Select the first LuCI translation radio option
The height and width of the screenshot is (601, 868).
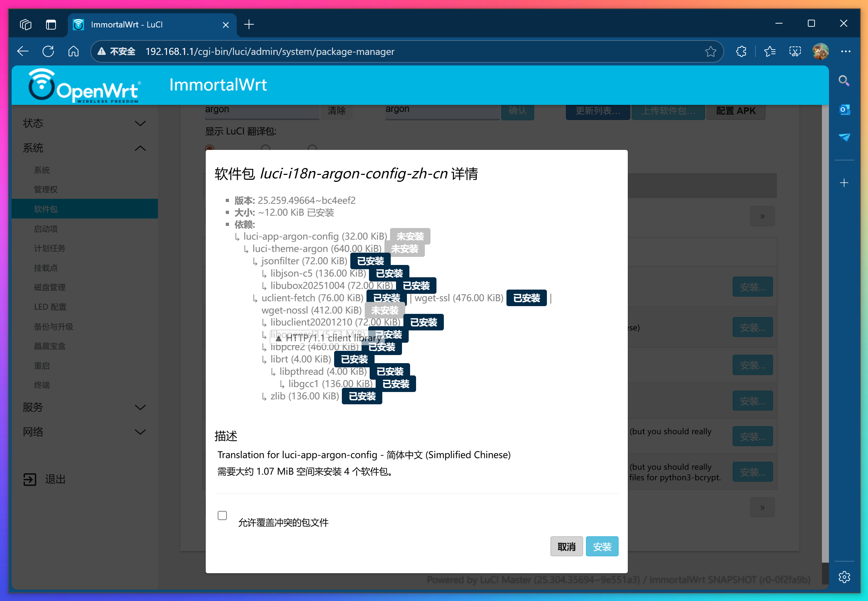click(210, 148)
